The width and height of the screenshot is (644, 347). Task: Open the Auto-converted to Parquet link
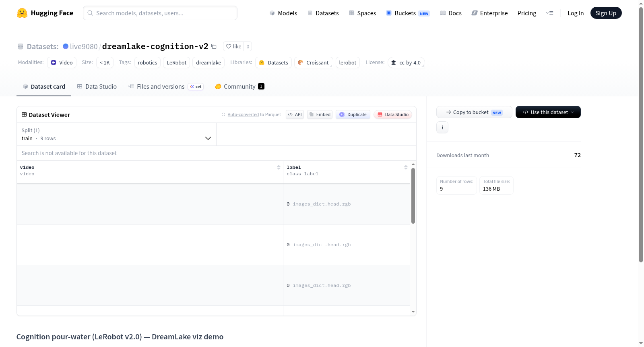(243, 114)
